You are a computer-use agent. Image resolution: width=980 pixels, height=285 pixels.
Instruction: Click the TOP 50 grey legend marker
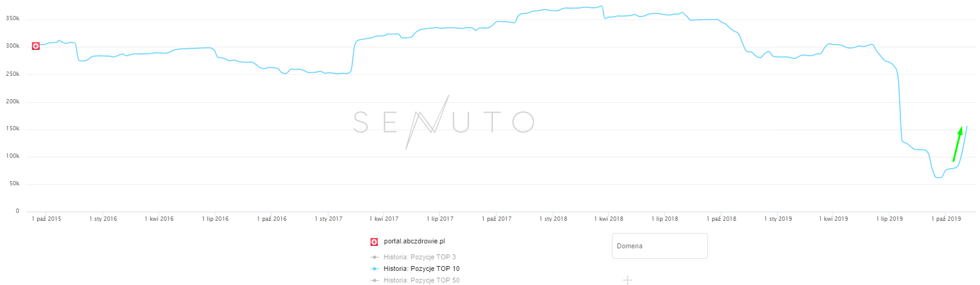click(374, 280)
